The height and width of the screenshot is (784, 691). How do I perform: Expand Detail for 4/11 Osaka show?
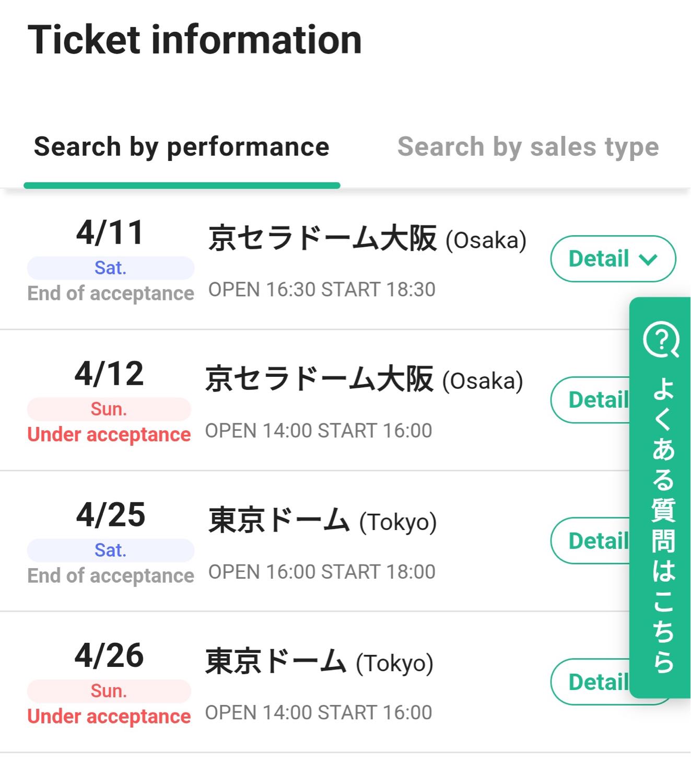pos(612,259)
